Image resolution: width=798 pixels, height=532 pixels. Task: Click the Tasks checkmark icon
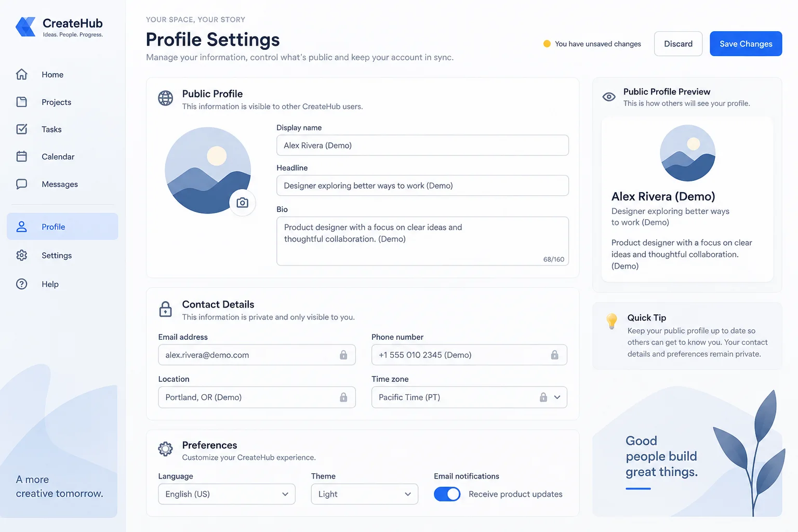22,129
